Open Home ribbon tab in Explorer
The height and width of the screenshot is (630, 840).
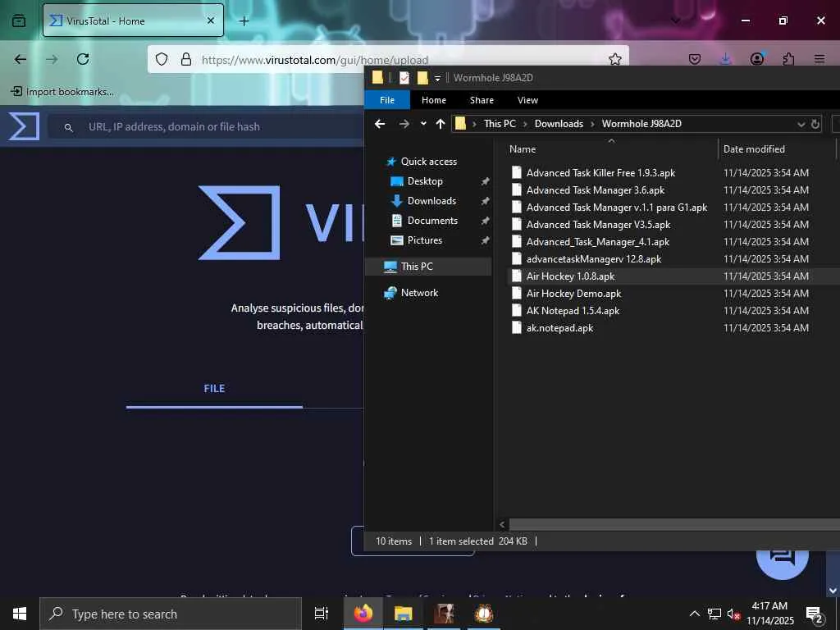click(x=433, y=100)
